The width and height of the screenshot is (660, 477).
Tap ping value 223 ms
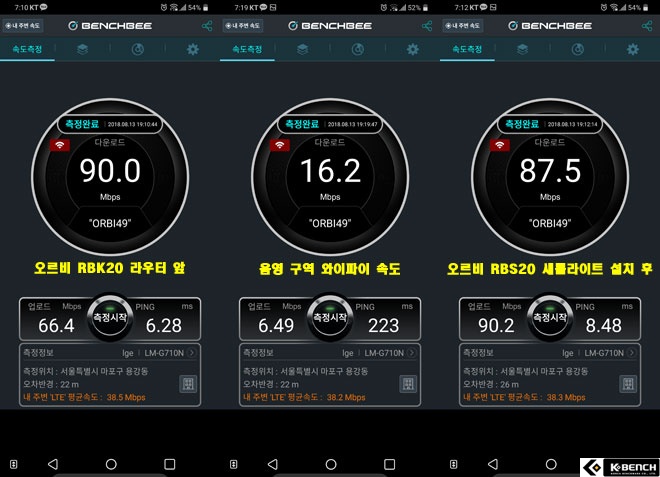click(x=383, y=325)
